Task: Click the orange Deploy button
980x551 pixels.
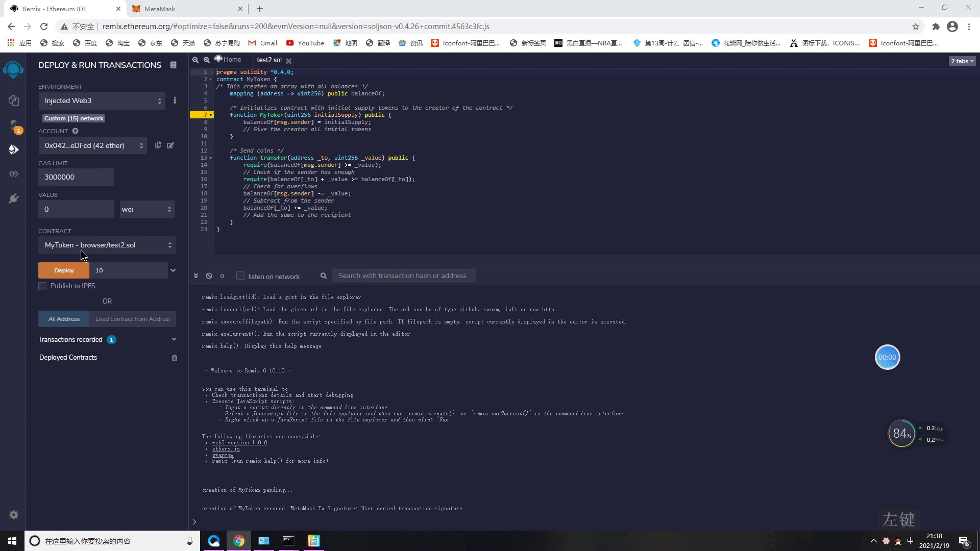Action: pos(64,270)
